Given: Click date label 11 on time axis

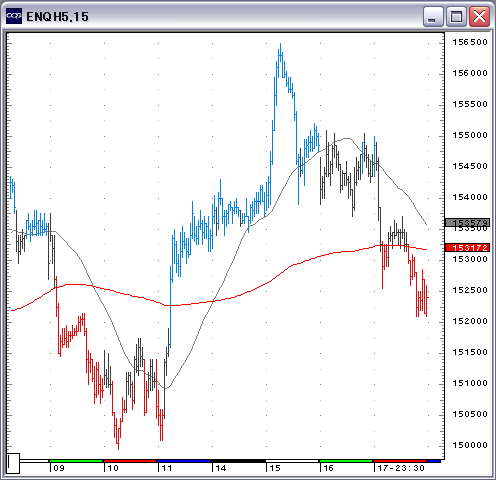Looking at the screenshot, I should pos(167,468).
